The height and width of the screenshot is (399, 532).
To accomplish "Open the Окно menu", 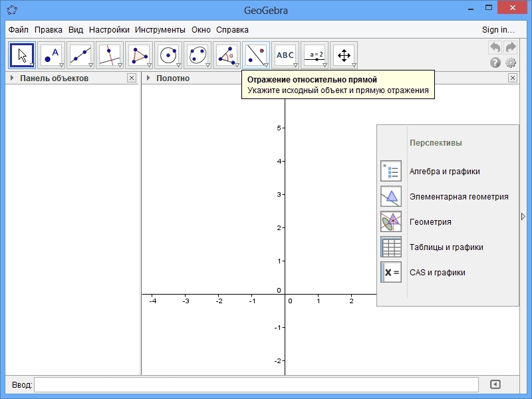I will coord(201,30).
